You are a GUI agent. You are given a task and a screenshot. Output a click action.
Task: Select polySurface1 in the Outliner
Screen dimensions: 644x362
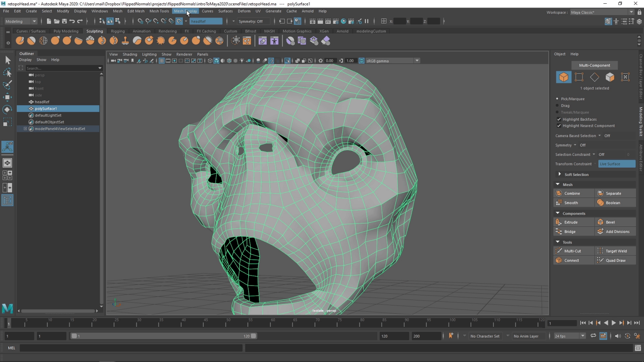[46, 109]
